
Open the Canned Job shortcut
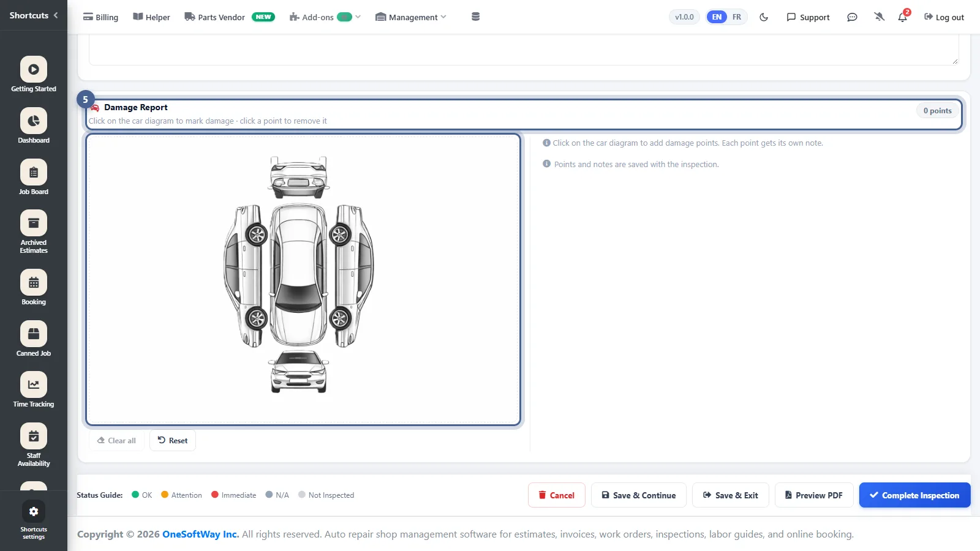34,339
